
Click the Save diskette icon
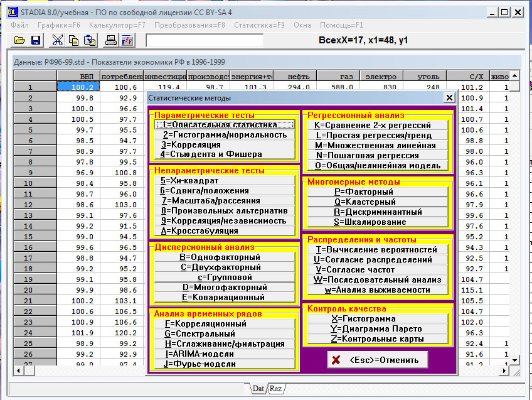36,41
